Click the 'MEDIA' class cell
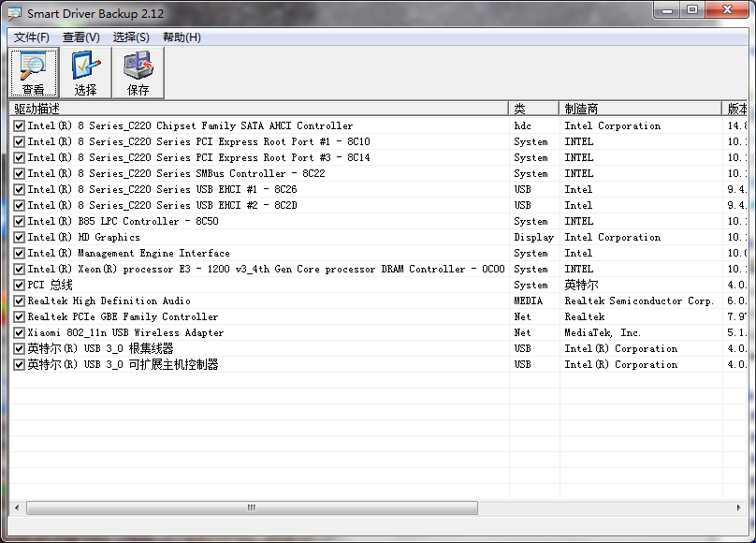 point(528,301)
